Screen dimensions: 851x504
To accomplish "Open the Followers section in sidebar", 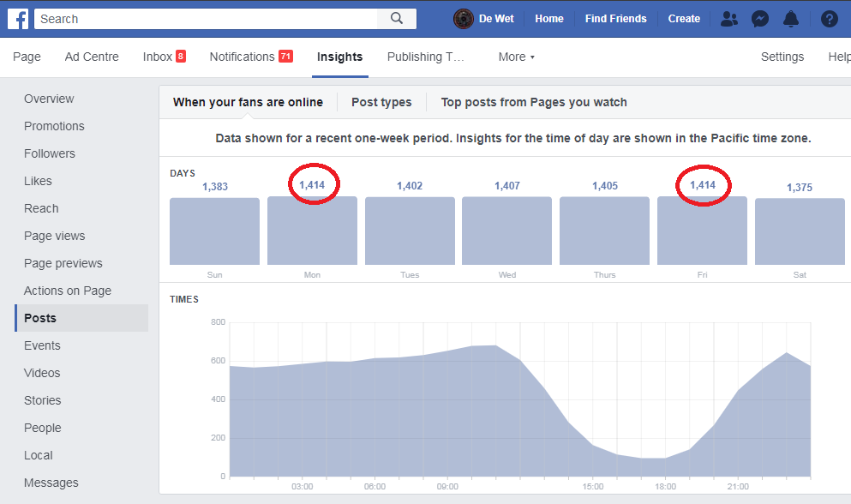I will pyautogui.click(x=50, y=153).
